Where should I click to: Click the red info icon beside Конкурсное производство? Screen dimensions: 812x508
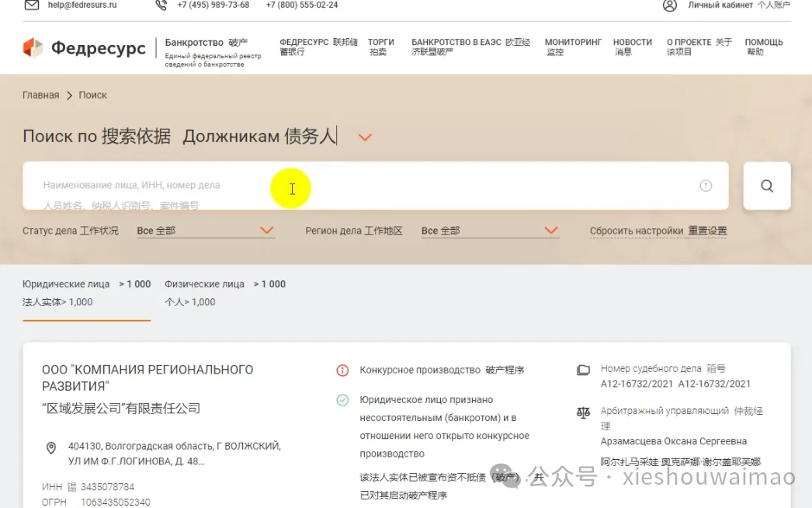[x=342, y=370]
